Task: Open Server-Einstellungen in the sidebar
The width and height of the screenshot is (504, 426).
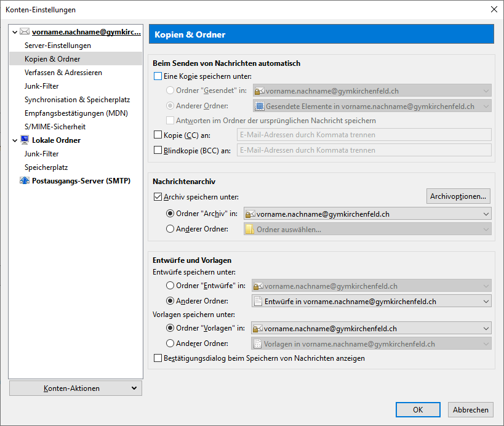Action: point(58,46)
